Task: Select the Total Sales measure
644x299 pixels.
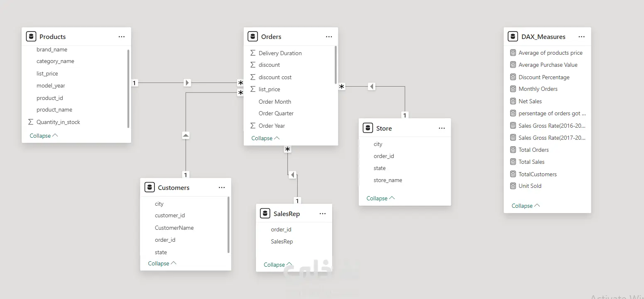Action: click(x=531, y=162)
